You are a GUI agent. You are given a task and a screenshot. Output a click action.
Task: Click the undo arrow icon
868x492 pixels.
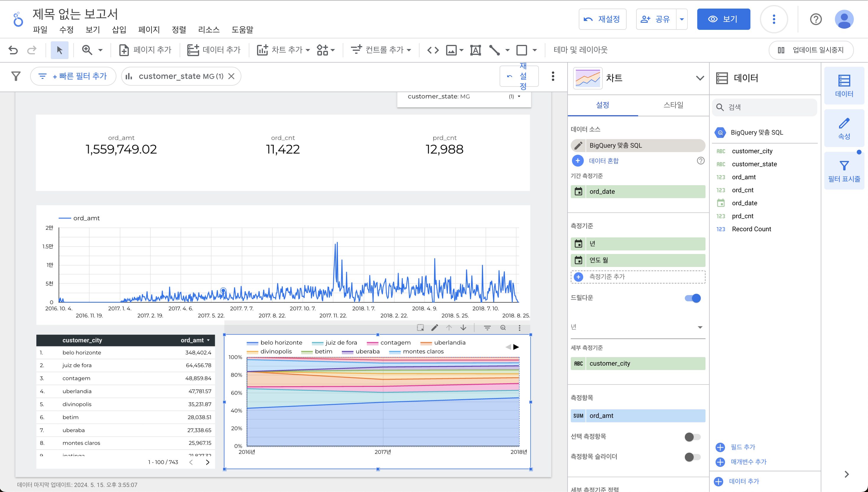tap(13, 50)
